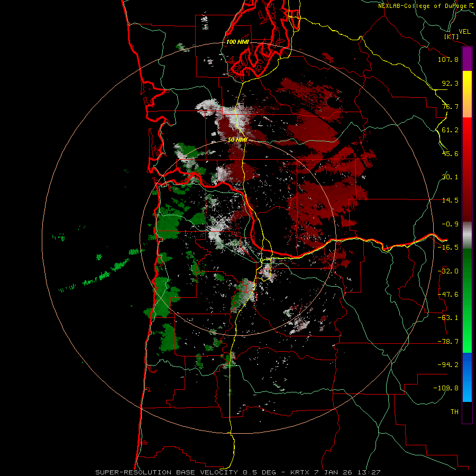Click the -94.2 value on the velocity scale
Screen dimensions: 476x476
pos(448,364)
